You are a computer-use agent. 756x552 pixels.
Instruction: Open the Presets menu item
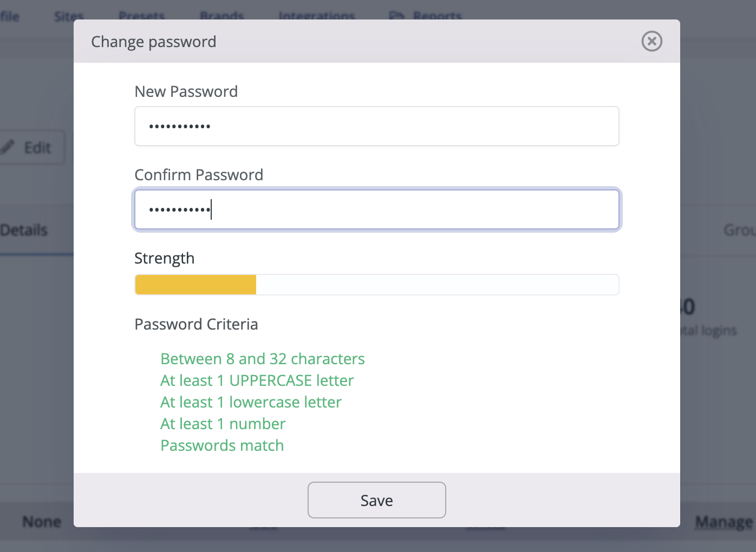(x=141, y=15)
